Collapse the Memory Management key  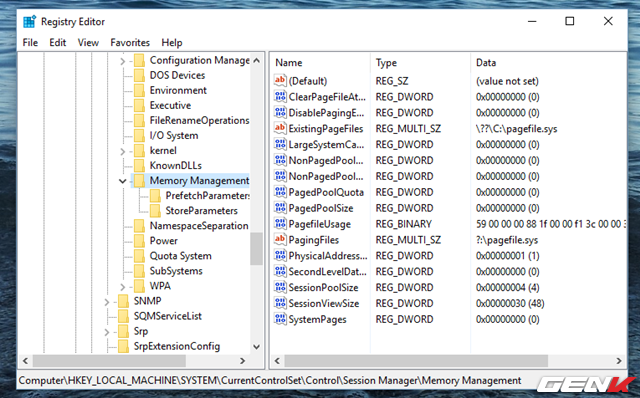pos(122,181)
